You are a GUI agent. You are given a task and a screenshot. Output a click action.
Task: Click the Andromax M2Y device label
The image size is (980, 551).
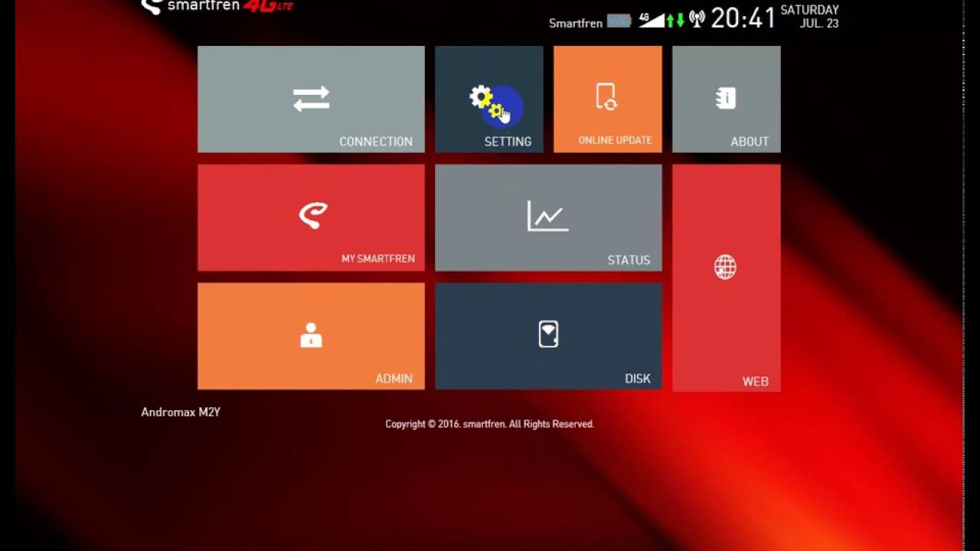tap(181, 412)
